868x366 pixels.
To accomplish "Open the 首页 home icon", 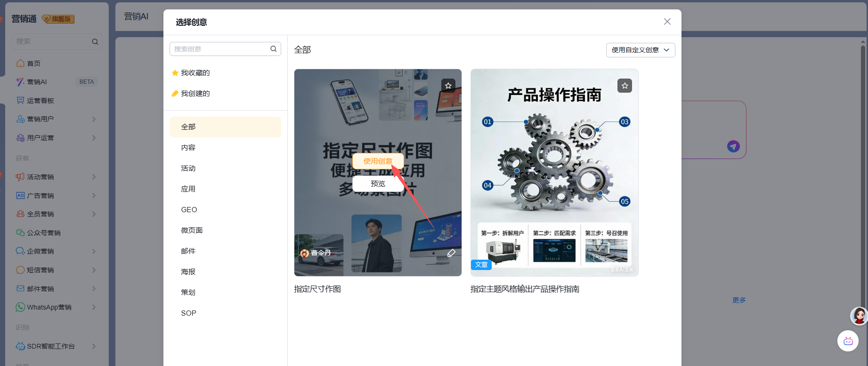I will [20, 63].
